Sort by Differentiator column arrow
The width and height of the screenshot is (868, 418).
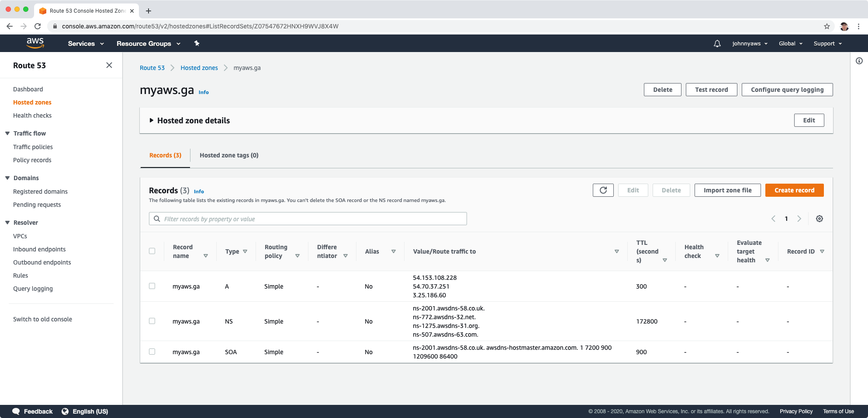[346, 256]
